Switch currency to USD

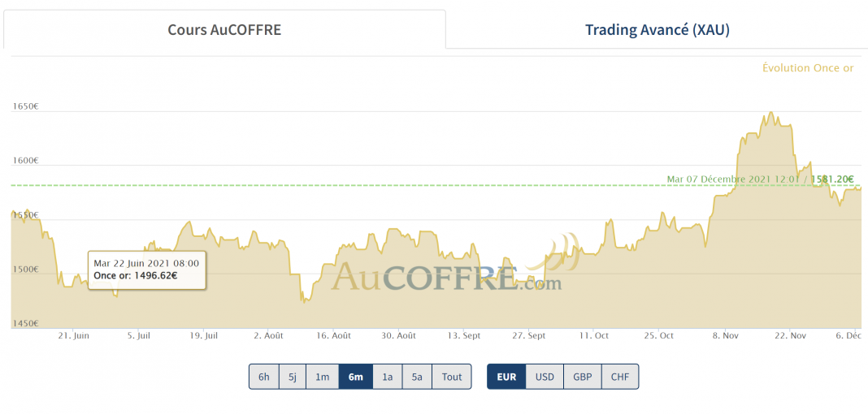(545, 377)
